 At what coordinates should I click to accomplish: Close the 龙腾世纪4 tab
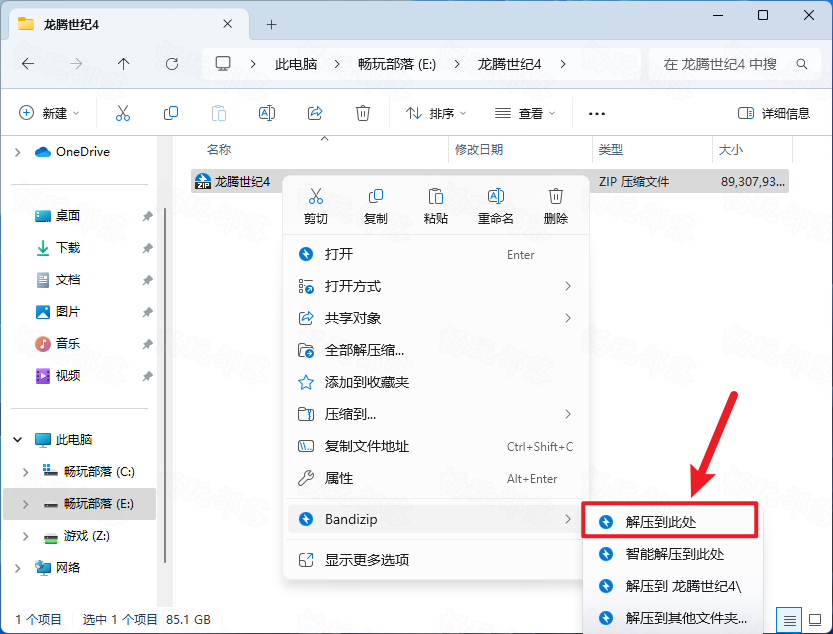(x=227, y=24)
